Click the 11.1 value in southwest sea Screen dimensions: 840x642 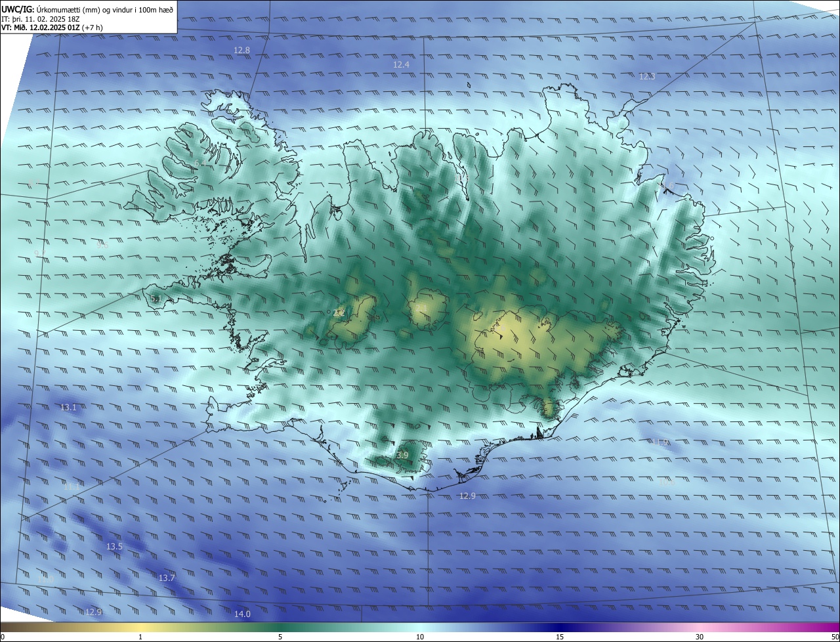click(x=71, y=486)
